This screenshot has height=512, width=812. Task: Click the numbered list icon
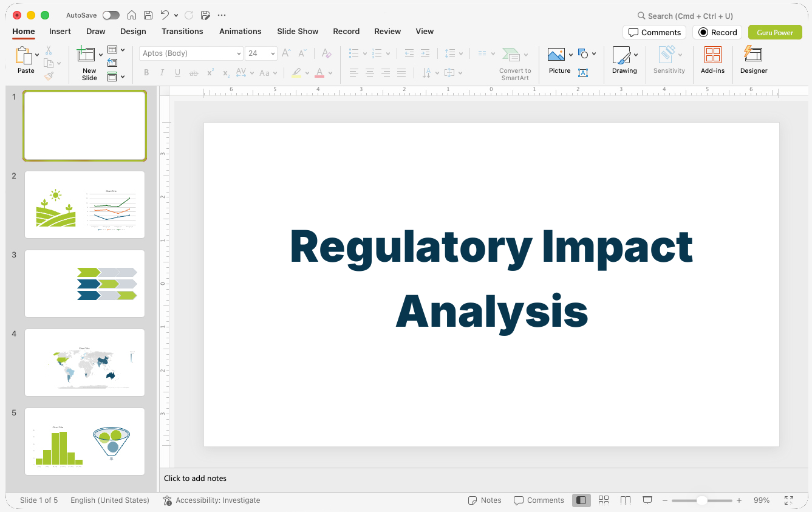click(x=377, y=53)
